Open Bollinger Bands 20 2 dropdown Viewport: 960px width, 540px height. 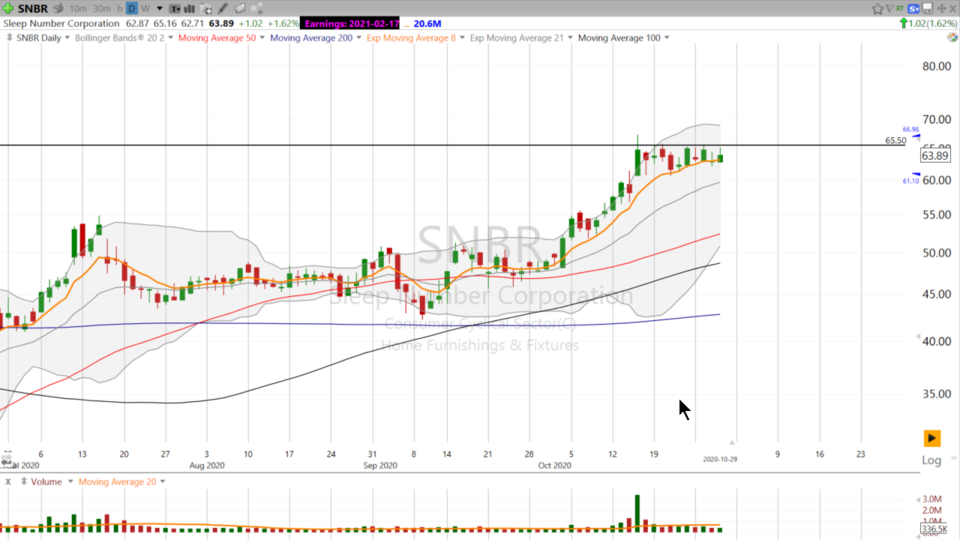pyautogui.click(x=171, y=38)
